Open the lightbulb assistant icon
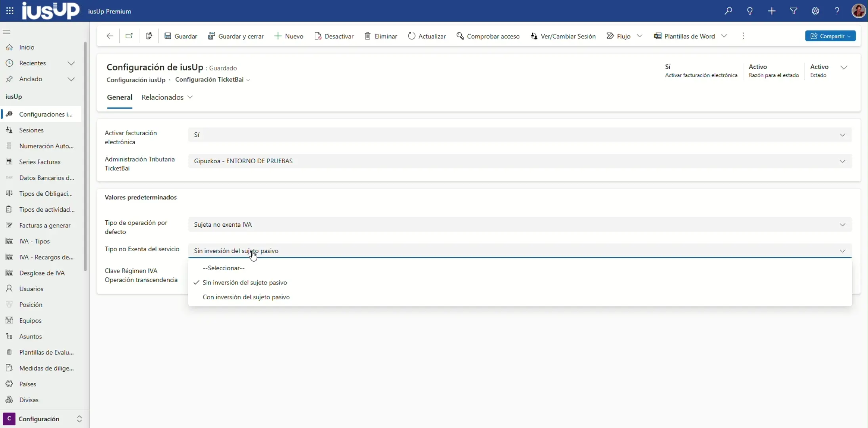The height and width of the screenshot is (428, 868). coord(750,11)
